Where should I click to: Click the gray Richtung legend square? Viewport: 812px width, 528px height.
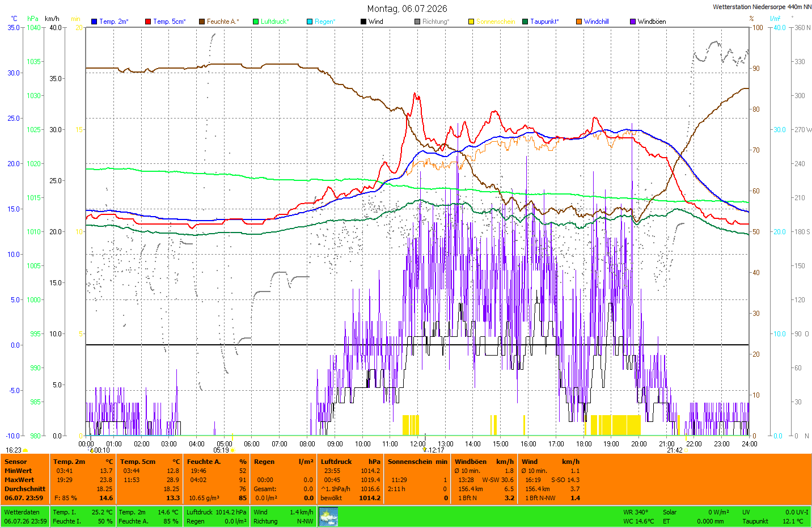417,22
